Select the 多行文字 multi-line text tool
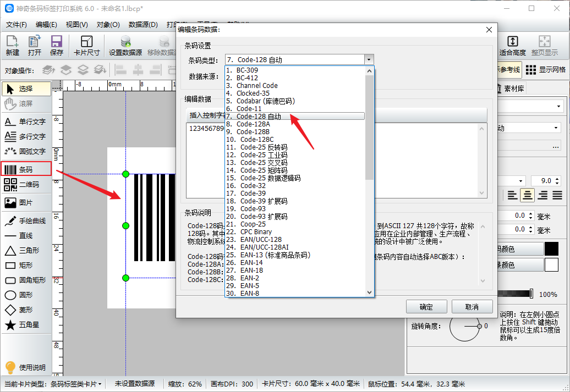 pyautogui.click(x=26, y=136)
